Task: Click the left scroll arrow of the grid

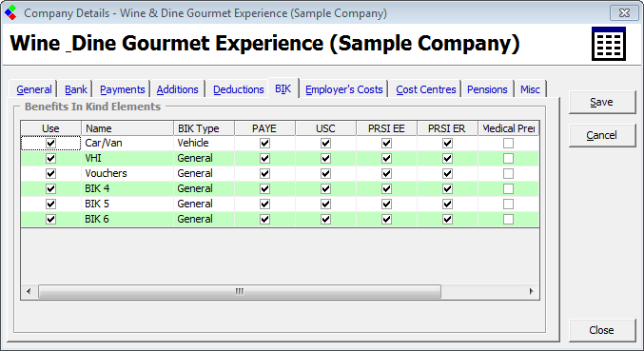Action: pyautogui.click(x=29, y=291)
